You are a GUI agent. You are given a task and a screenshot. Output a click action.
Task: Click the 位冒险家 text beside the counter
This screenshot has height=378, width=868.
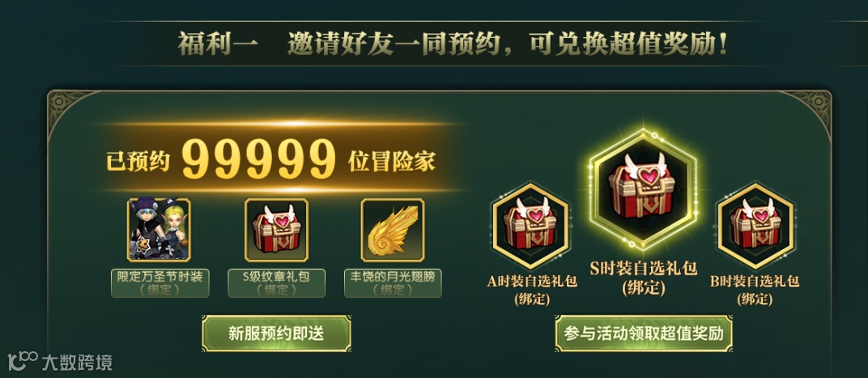[x=392, y=161]
